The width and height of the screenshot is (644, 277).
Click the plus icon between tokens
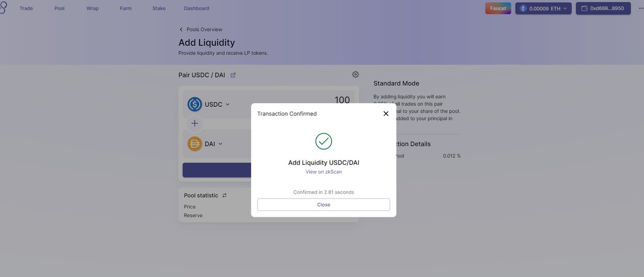[x=194, y=123]
